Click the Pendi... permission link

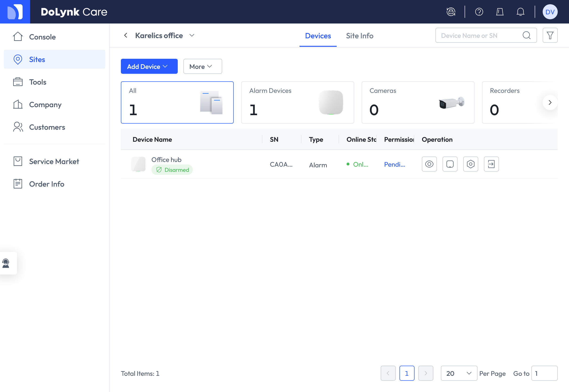[x=395, y=164]
